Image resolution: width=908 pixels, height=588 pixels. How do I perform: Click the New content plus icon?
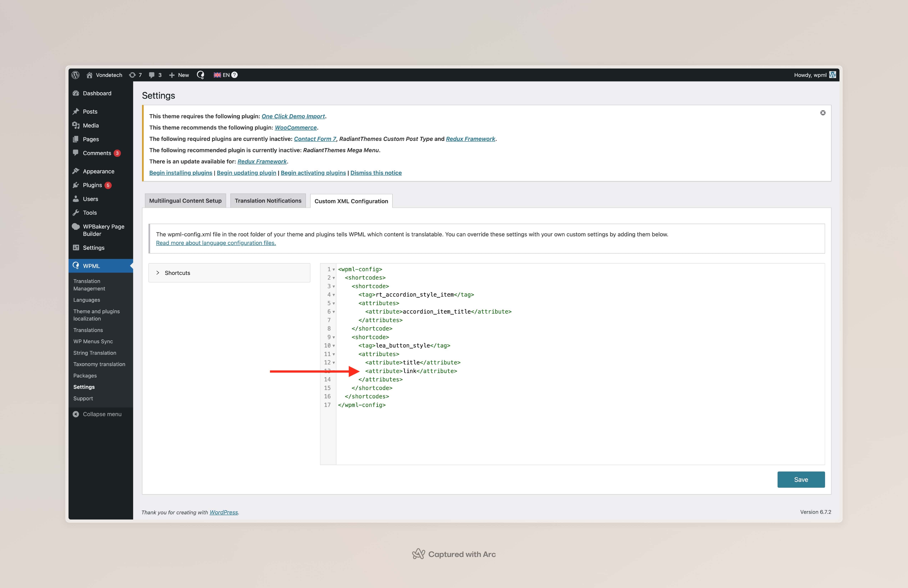pyautogui.click(x=172, y=75)
